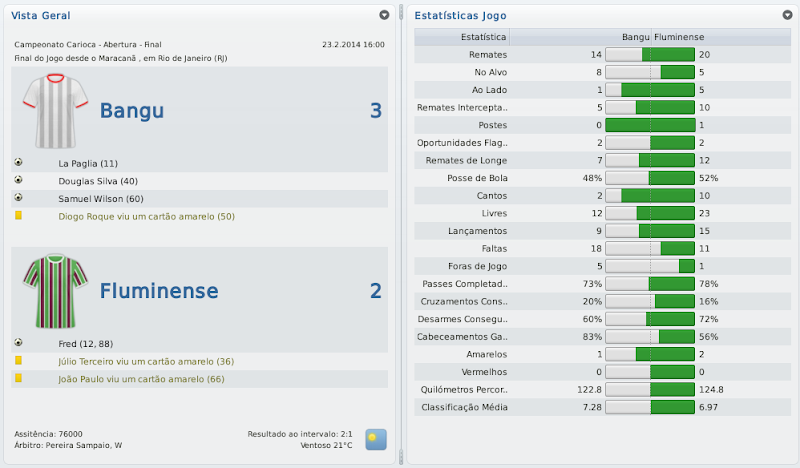
Task: Open the Estatísticas Jogo panel dropdown arrow
Action: (x=785, y=15)
